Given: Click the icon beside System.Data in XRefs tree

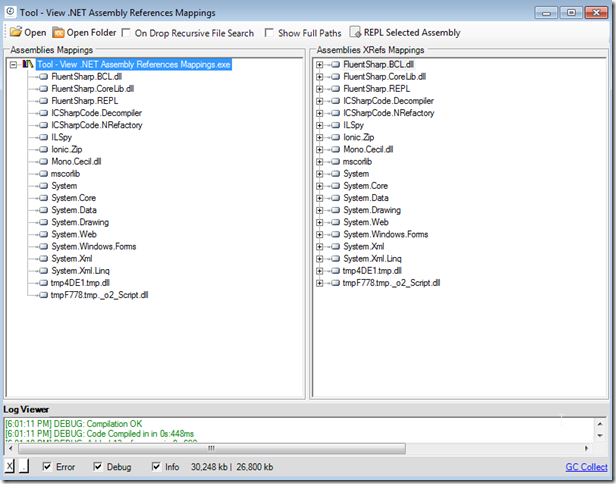Looking at the screenshot, I should pyautogui.click(x=335, y=198).
